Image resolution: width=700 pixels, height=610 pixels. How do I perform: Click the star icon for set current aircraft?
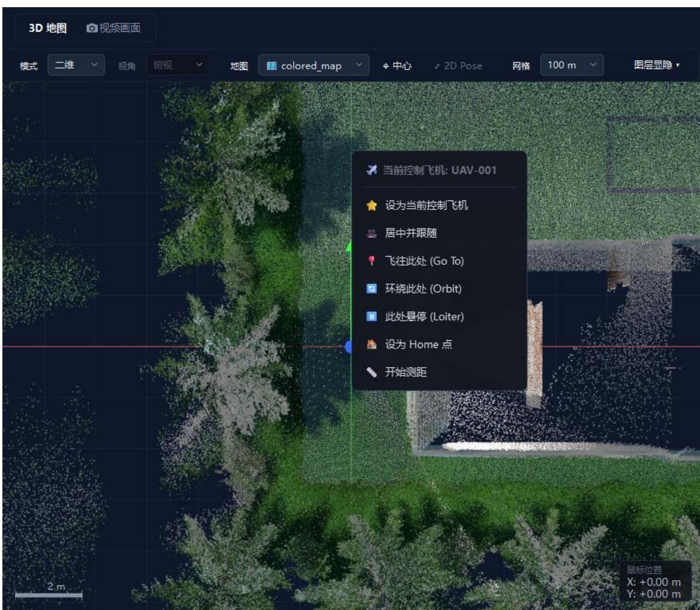click(372, 205)
